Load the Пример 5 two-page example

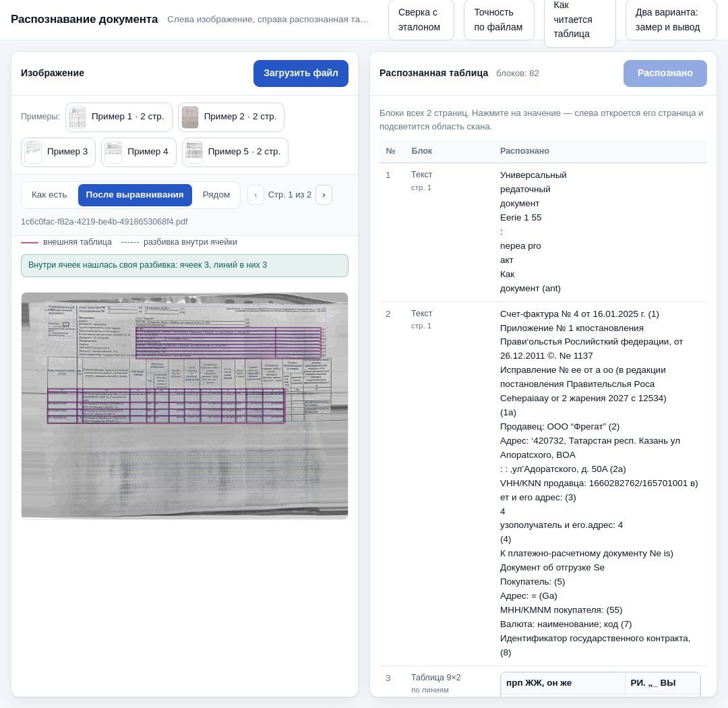click(235, 152)
